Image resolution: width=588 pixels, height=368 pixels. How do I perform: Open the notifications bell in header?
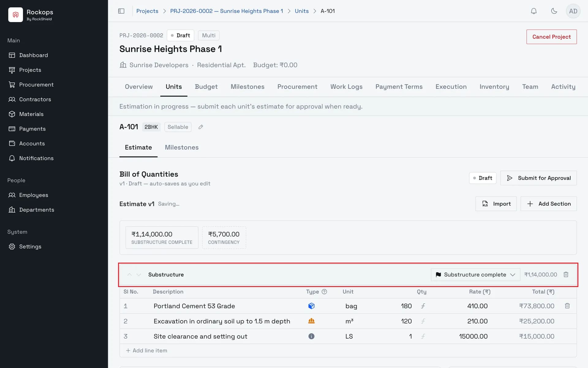[533, 11]
